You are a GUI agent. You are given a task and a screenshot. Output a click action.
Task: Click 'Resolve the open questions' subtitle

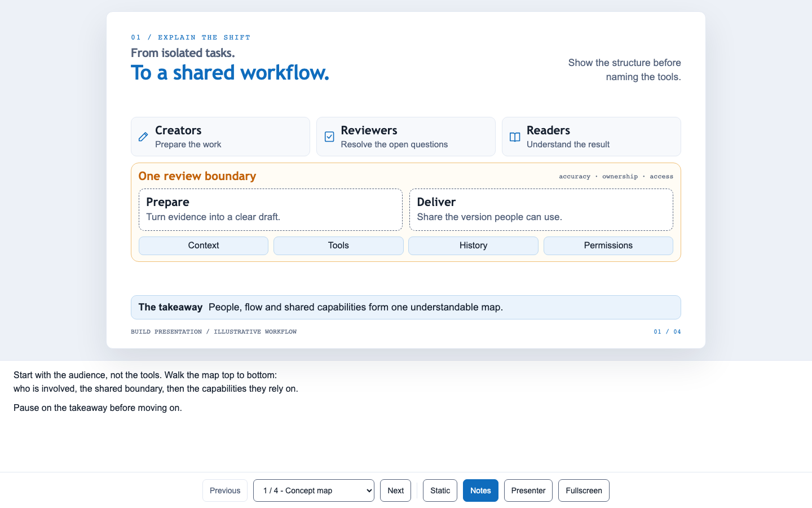coord(394,144)
